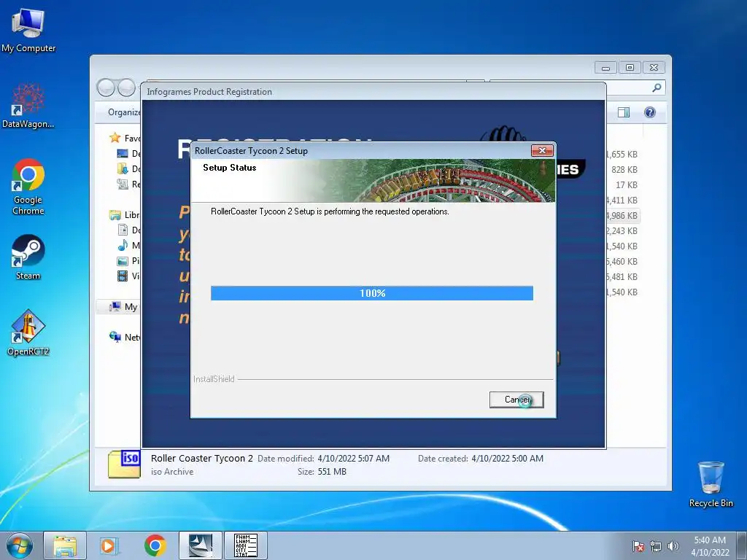747x560 pixels.
Task: Close the Explorer window
Action: click(654, 68)
